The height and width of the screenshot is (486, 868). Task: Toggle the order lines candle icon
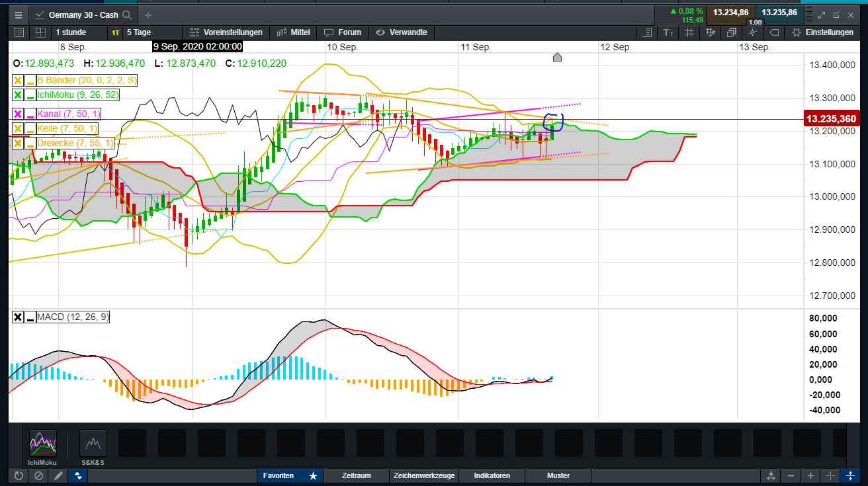(x=753, y=32)
